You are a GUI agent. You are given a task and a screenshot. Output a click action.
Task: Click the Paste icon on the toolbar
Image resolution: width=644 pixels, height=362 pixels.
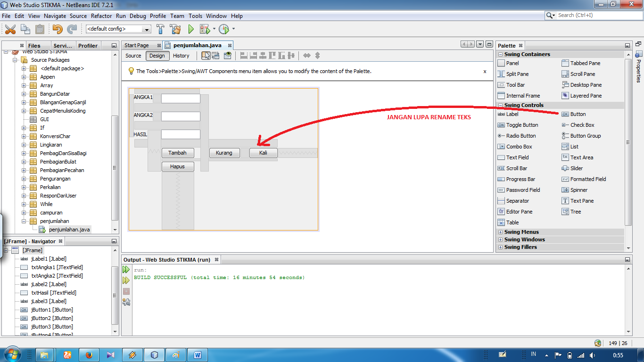40,29
